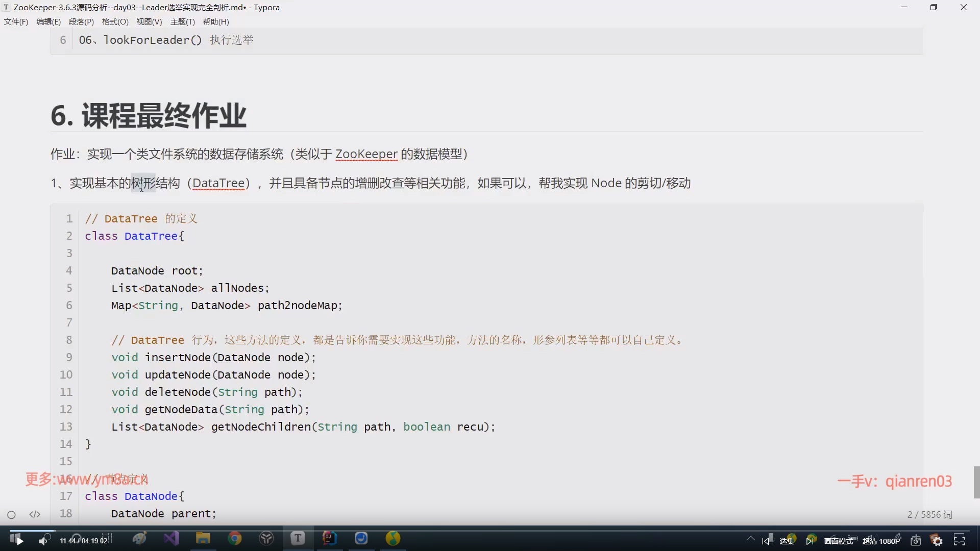Click the word count indicator
Viewport: 980px width, 551px height.
pyautogui.click(x=929, y=515)
